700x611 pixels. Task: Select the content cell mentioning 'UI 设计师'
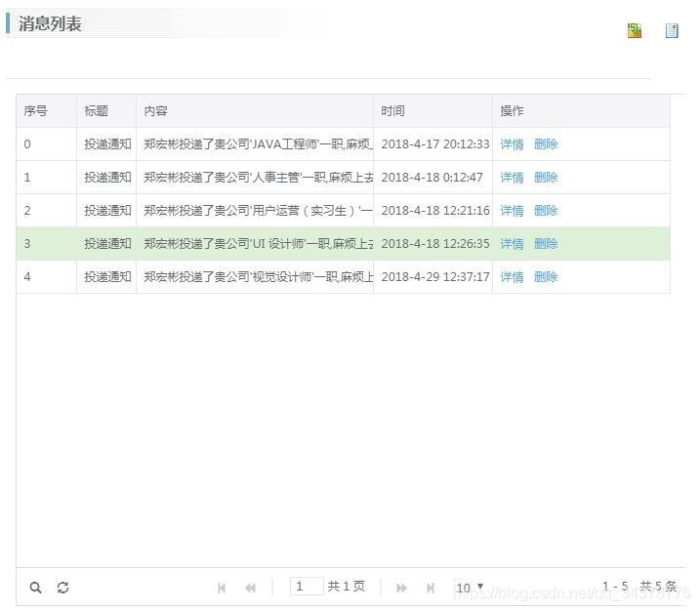coord(255,244)
